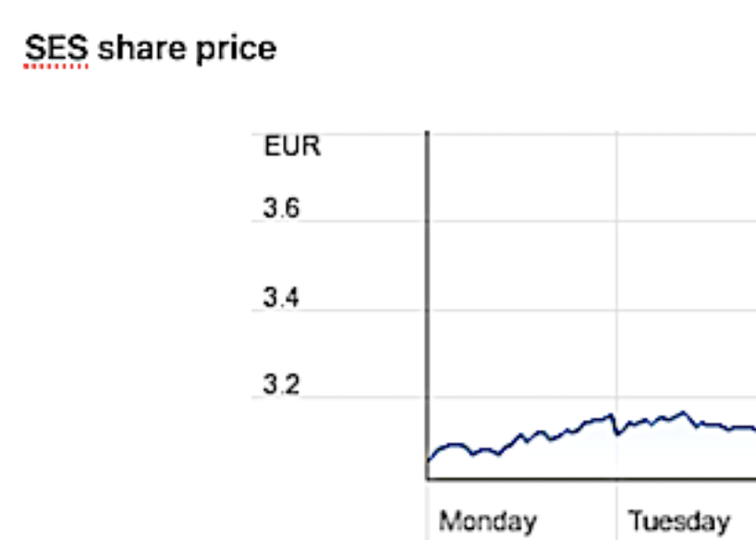Select the underlined word "SES"

pyautogui.click(x=55, y=48)
